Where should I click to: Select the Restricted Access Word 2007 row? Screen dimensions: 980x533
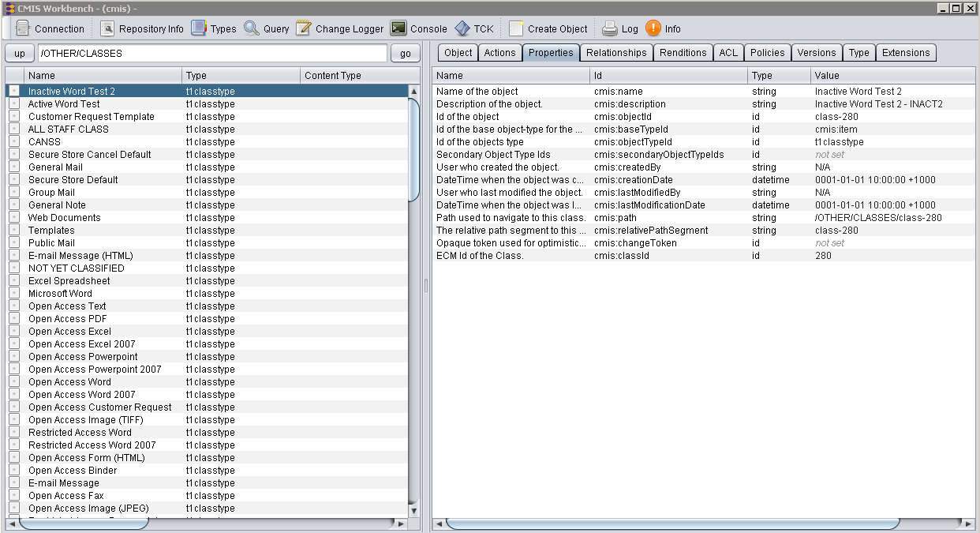pyautogui.click(x=208, y=445)
